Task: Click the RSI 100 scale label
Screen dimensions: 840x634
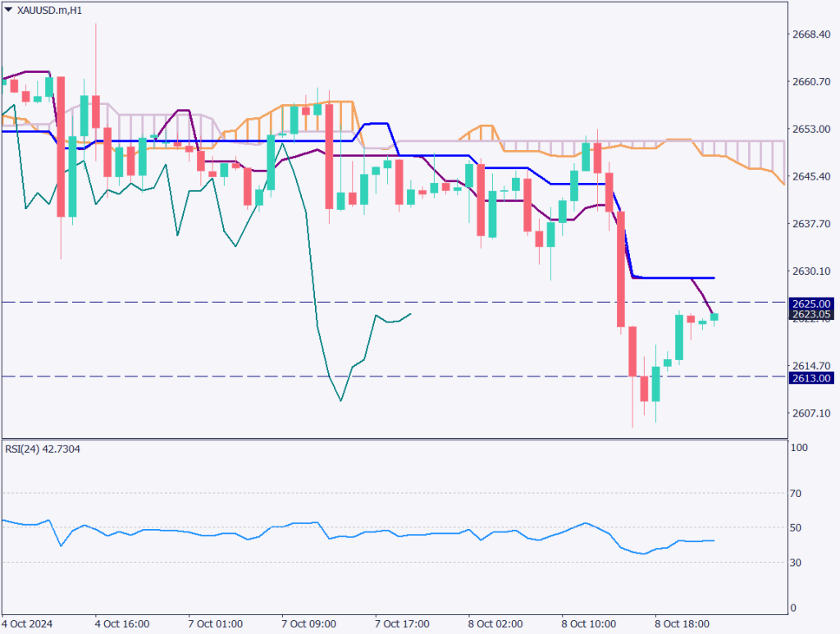Action: coord(800,448)
